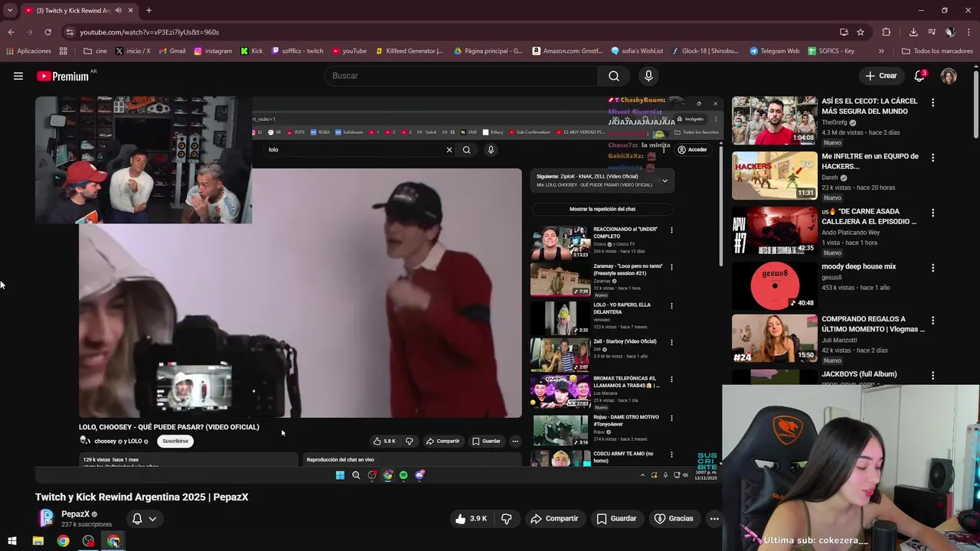Dislike the Twitch y Kick Rewind video
Viewport: 980px width, 551px height.
pyautogui.click(x=506, y=518)
